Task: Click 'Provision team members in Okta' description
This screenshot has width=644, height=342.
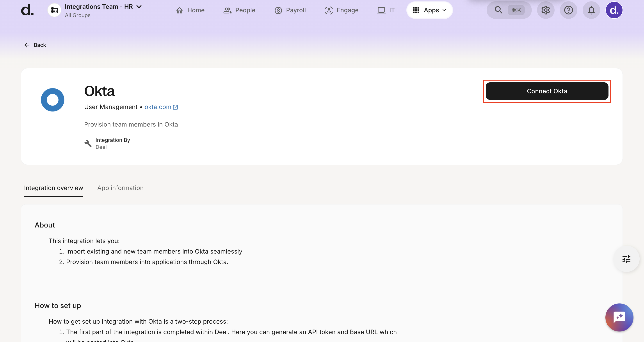Action: point(131,124)
